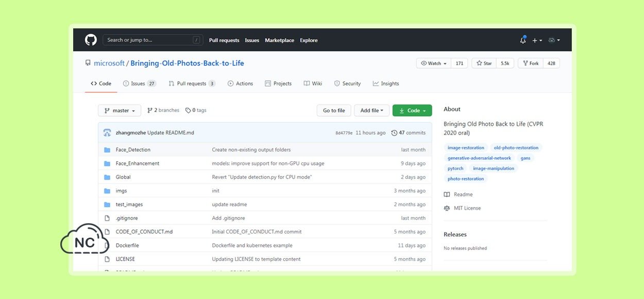
Task: Click the Bringing-Old-Photos-Back-to-Life repository title
Action: click(x=187, y=63)
